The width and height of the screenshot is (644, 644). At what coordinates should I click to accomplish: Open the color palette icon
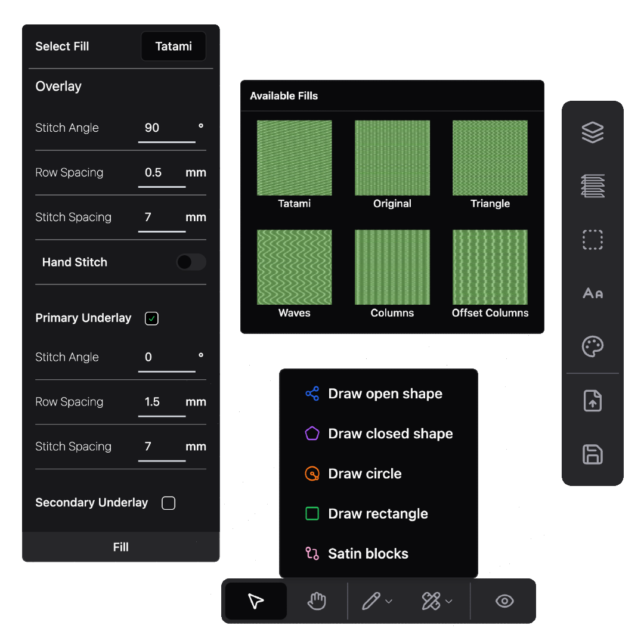(x=592, y=346)
